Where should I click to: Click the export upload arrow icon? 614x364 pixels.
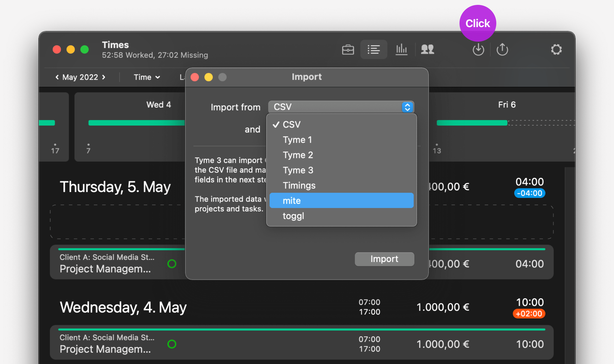[502, 50]
